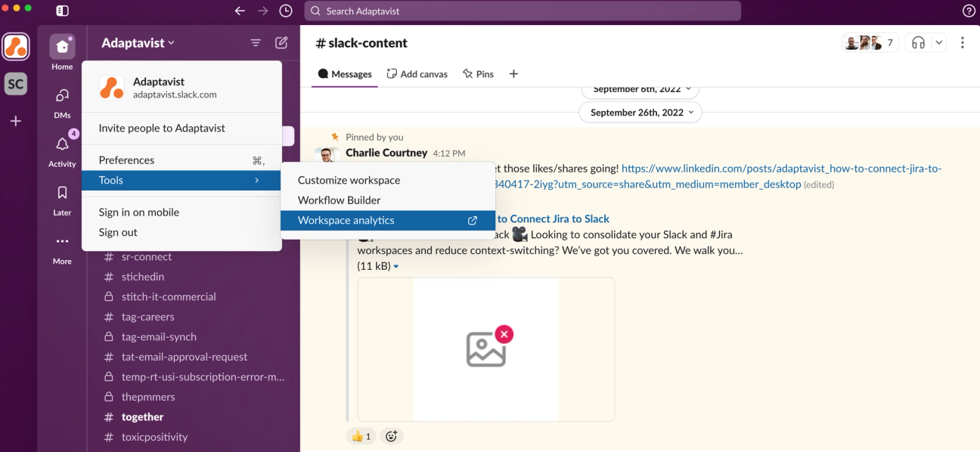Open the kebab menu for channel settings
The image size is (980, 452).
[963, 42]
